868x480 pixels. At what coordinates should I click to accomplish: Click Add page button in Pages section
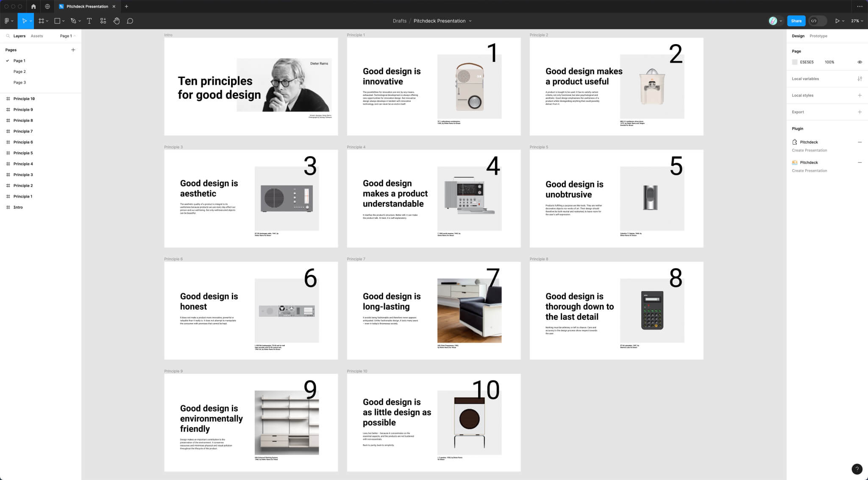coord(73,50)
